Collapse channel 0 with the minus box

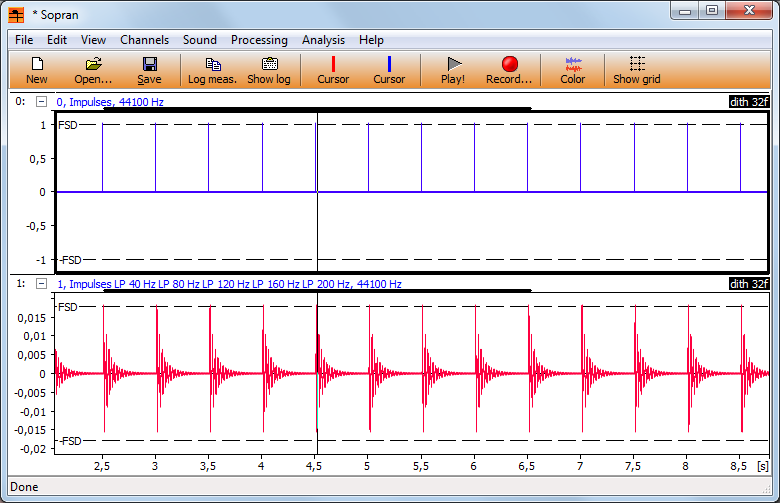click(x=41, y=101)
